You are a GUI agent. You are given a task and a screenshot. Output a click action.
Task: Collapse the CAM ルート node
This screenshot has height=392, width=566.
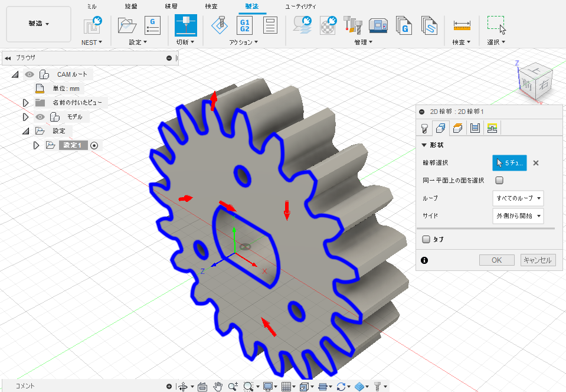(x=15, y=75)
